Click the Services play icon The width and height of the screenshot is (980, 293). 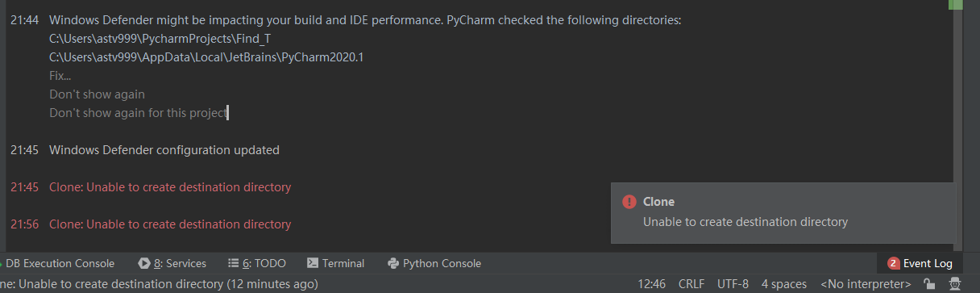(144, 263)
